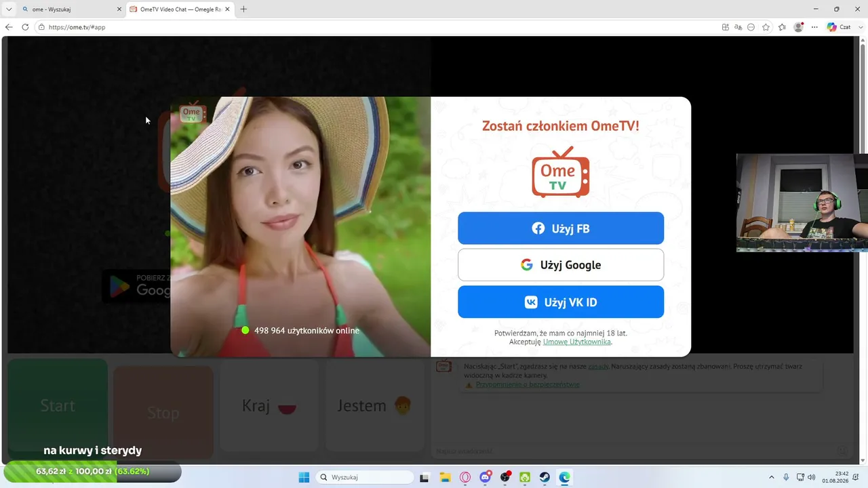Open Opera browser from the taskbar
The image size is (868, 488).
point(465,477)
